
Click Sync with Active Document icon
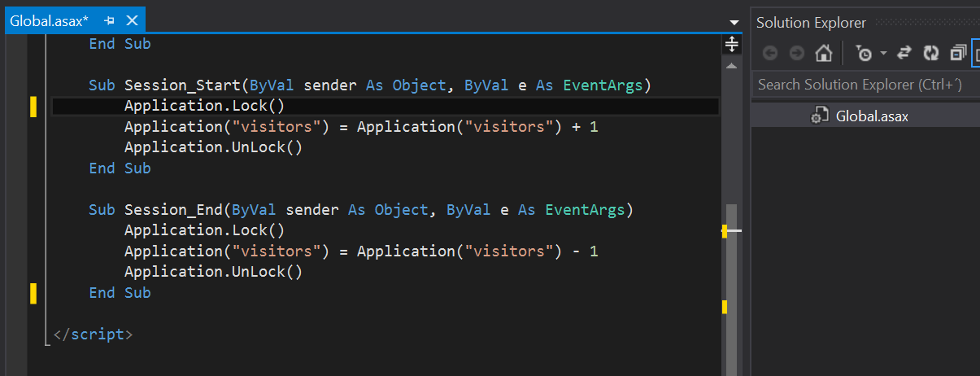click(904, 54)
